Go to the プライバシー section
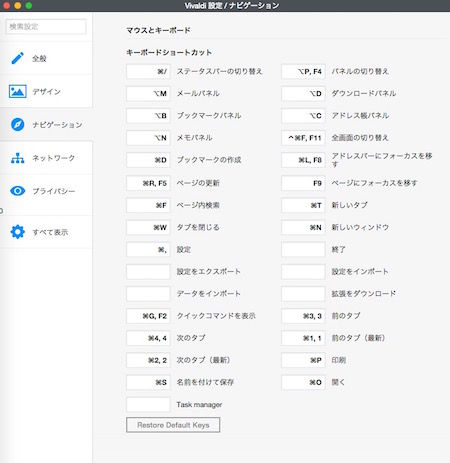Image resolution: width=450 pixels, height=463 pixels. [x=46, y=191]
